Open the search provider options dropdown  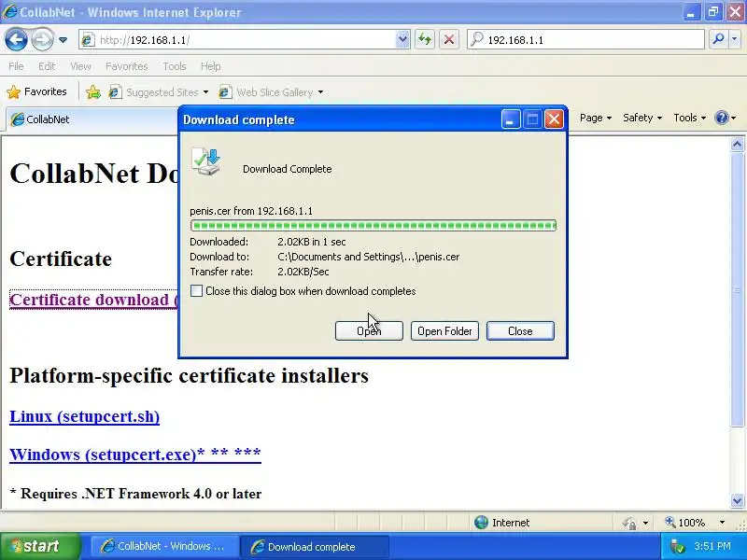point(734,40)
